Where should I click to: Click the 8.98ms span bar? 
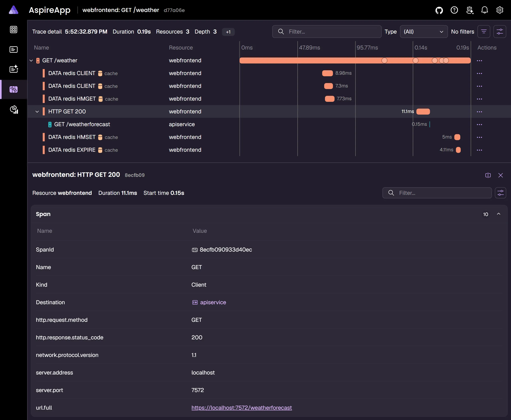[327, 73]
